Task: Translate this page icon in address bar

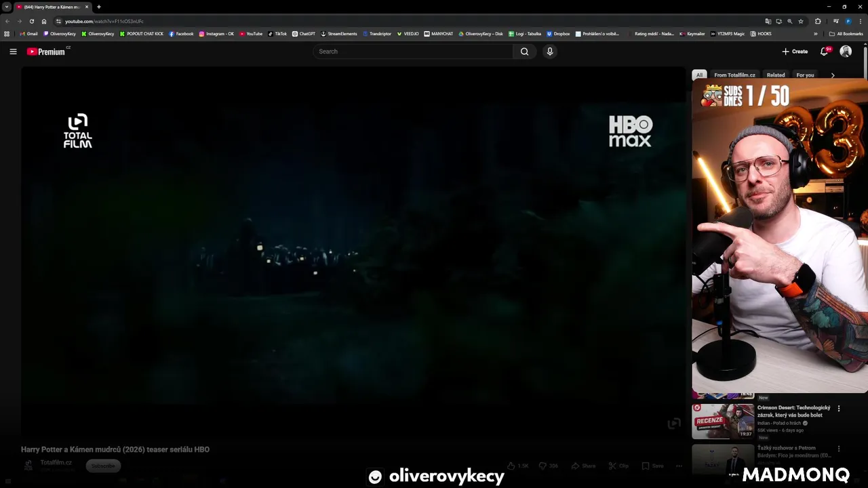Action: tap(768, 21)
